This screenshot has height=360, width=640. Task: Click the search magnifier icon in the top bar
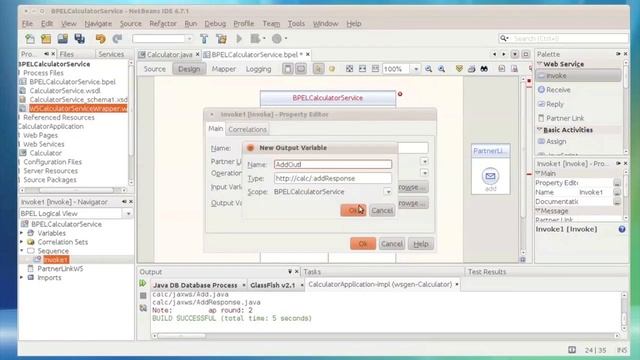[x=504, y=38]
